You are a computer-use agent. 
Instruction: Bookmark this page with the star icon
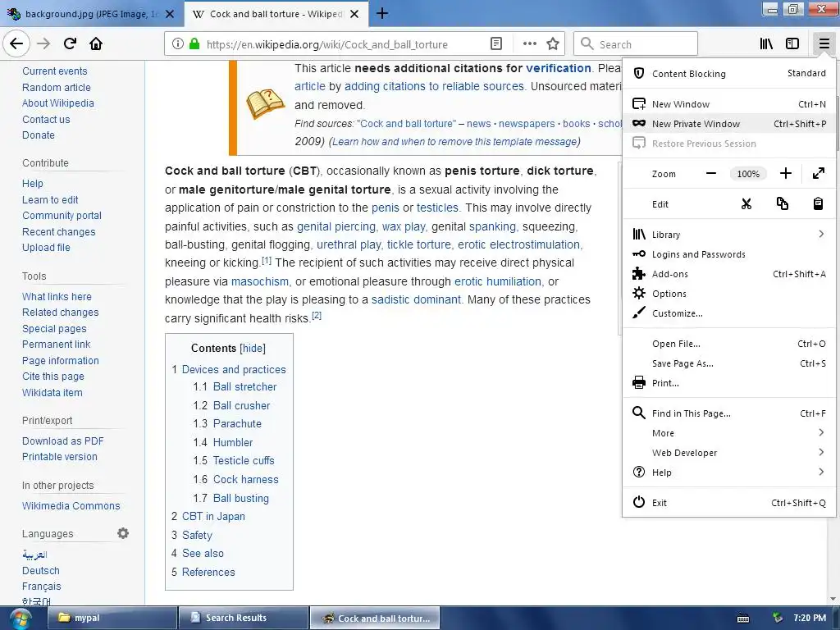tap(553, 44)
